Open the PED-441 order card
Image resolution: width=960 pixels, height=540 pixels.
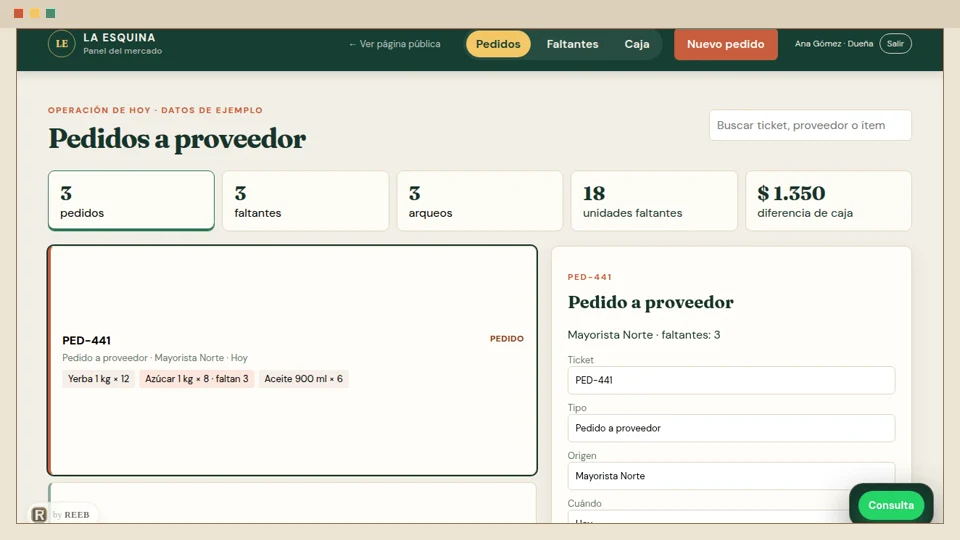[x=293, y=360]
